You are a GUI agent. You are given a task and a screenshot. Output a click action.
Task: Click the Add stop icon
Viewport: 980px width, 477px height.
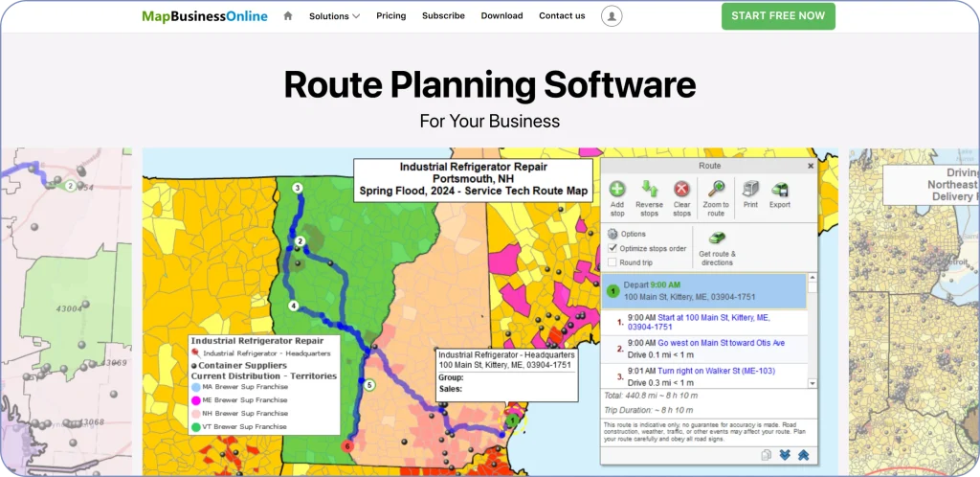pos(617,189)
